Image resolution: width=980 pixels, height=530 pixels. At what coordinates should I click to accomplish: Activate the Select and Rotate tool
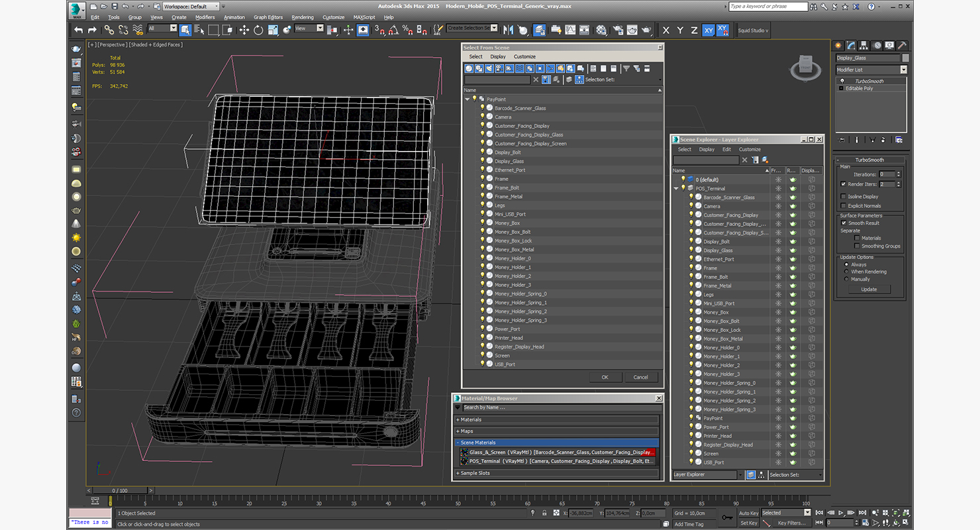pyautogui.click(x=258, y=30)
